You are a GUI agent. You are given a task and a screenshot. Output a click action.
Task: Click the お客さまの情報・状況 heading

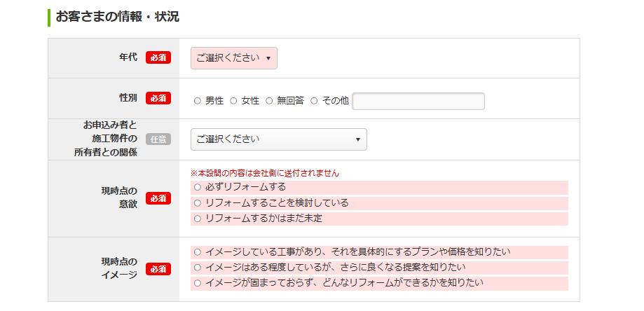tap(118, 18)
